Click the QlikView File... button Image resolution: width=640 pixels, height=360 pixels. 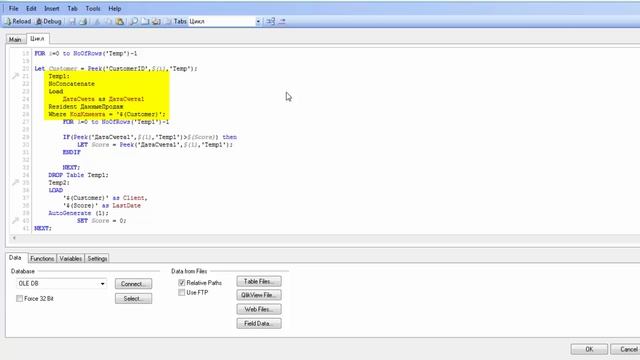point(259,295)
